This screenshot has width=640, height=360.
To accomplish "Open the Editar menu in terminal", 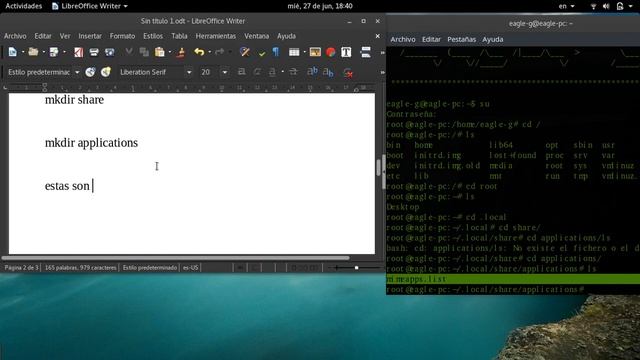I will 431,39.
